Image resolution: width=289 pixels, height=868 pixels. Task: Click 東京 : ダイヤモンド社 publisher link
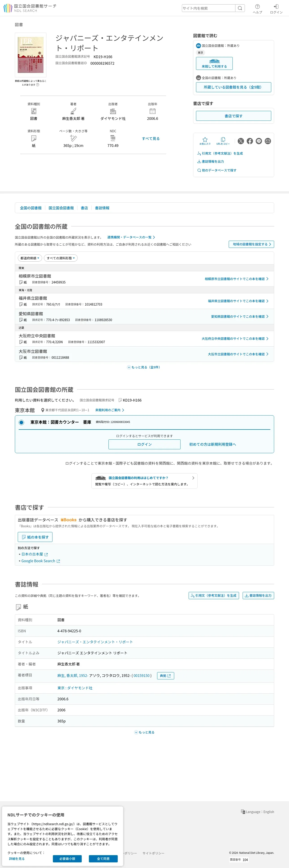coord(75,688)
